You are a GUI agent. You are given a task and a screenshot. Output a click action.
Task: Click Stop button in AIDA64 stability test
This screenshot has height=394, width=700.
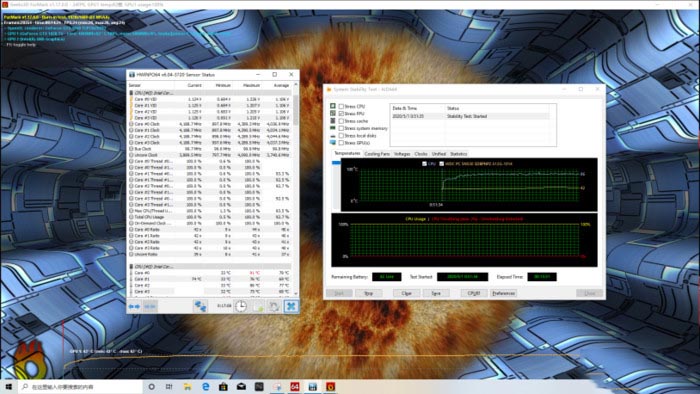368,294
